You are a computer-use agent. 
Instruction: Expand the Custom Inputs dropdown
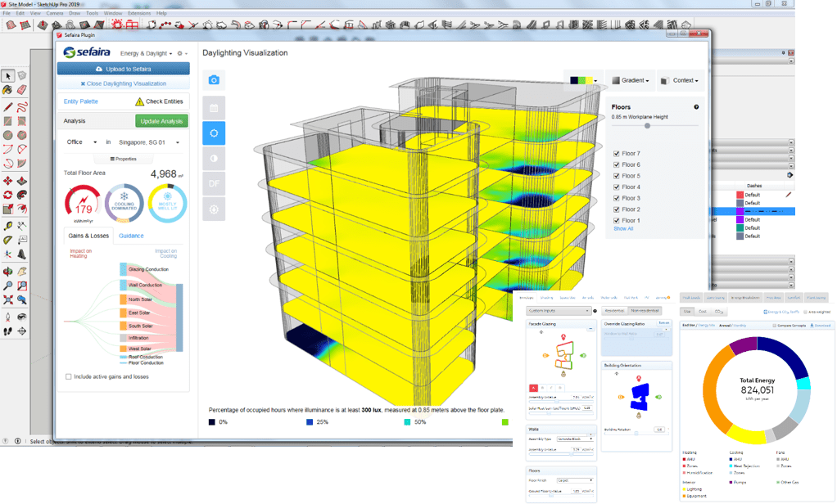558,312
